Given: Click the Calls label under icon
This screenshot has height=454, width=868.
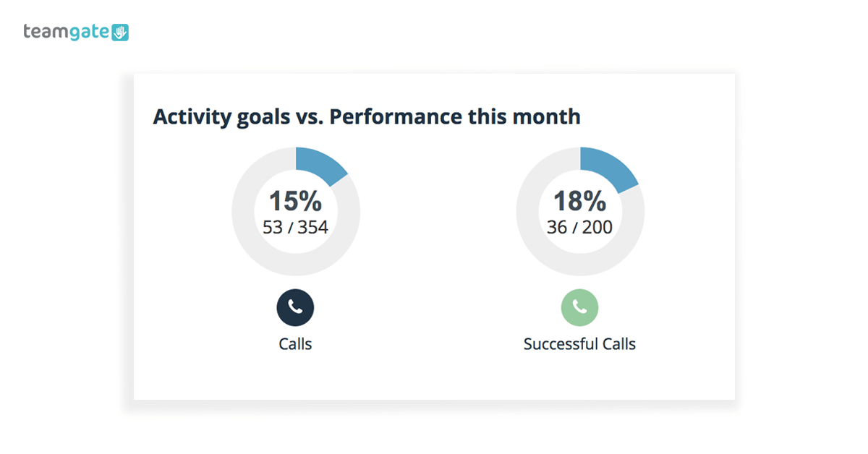Looking at the screenshot, I should tap(295, 344).
